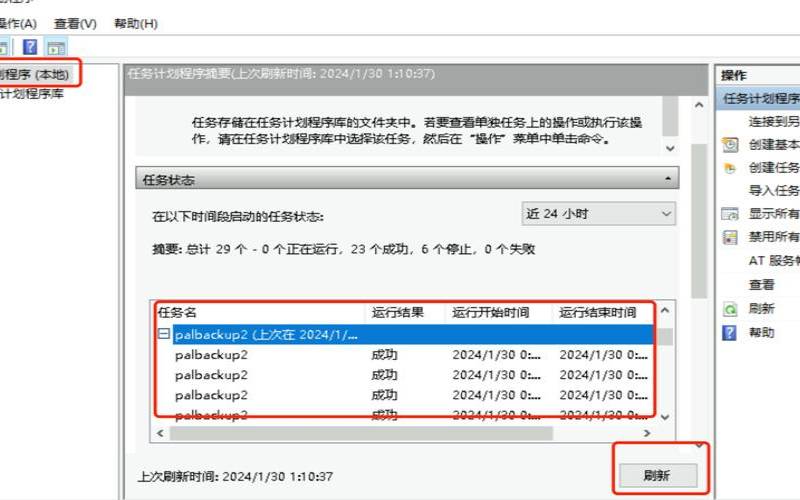Open the 帮助(H) menu
Screen dimensions: 800x500
click(x=136, y=23)
